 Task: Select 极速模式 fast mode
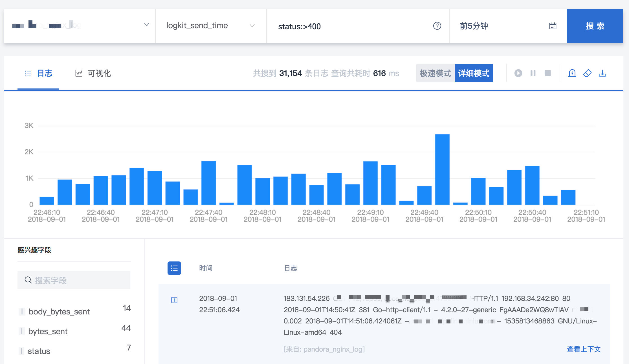pos(435,73)
